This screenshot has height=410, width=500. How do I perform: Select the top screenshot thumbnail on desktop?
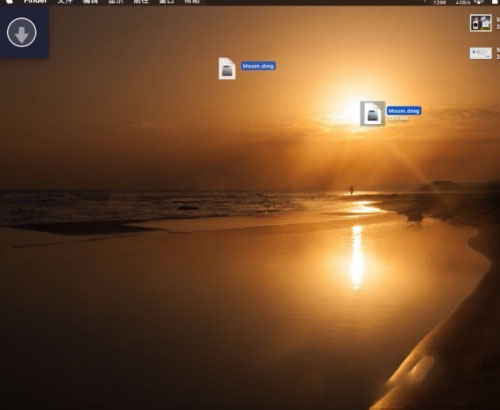[481, 23]
